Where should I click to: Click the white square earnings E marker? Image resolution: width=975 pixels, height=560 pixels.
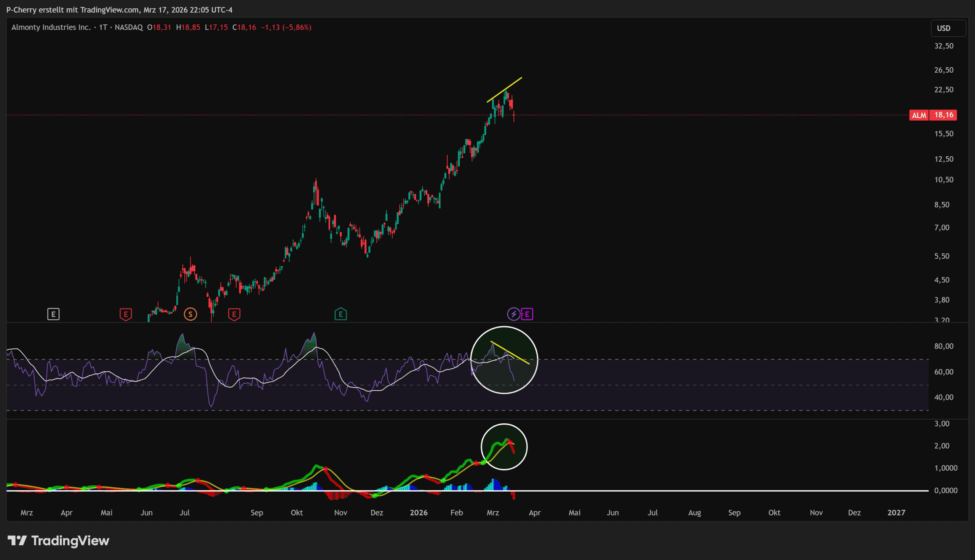53,314
